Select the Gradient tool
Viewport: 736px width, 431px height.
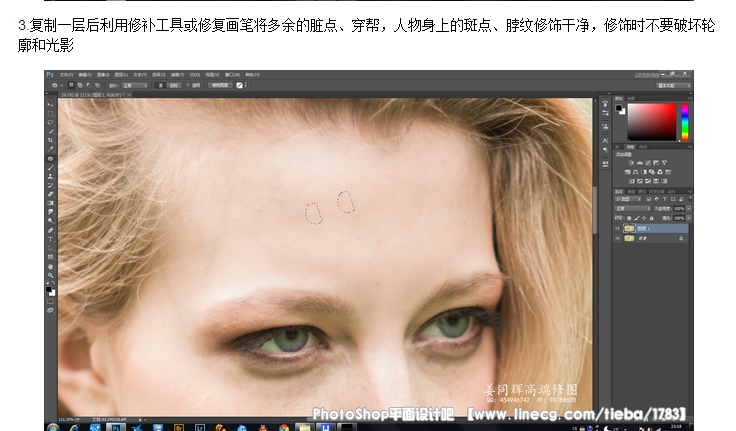click(x=50, y=203)
